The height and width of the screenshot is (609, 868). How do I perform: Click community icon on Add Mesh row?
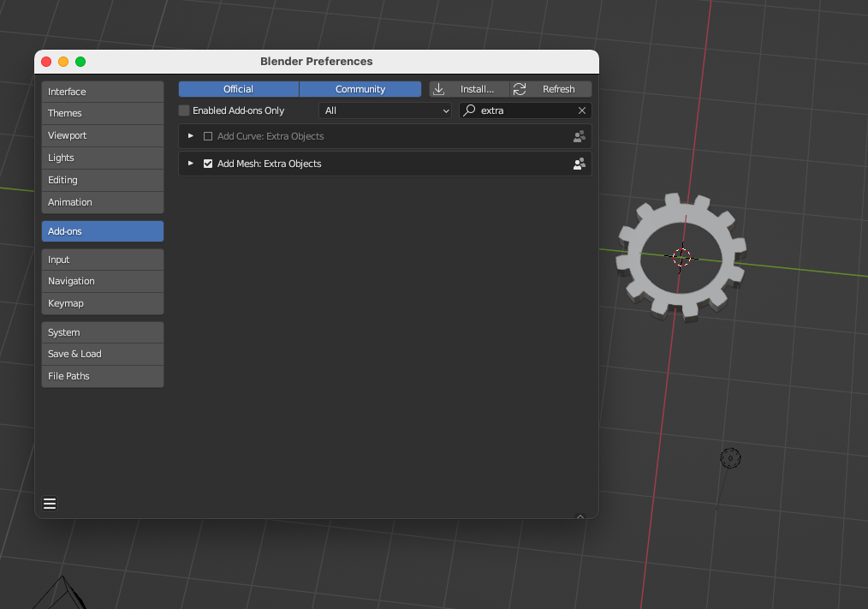(579, 164)
